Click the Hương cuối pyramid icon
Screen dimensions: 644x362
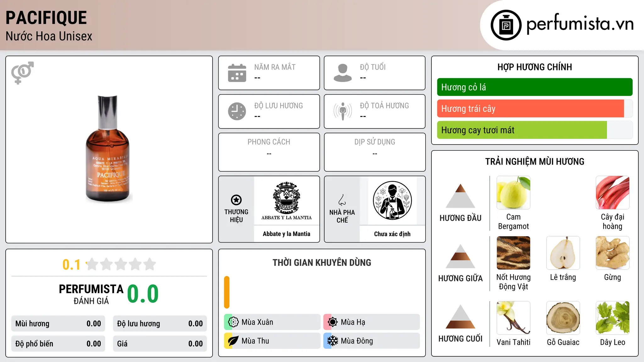tap(460, 316)
